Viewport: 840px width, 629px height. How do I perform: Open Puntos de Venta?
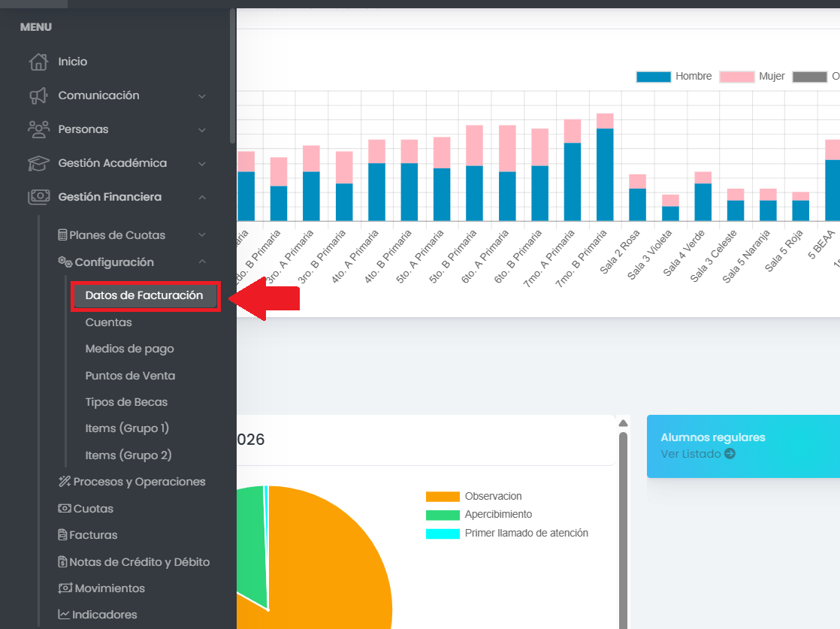[x=130, y=376]
